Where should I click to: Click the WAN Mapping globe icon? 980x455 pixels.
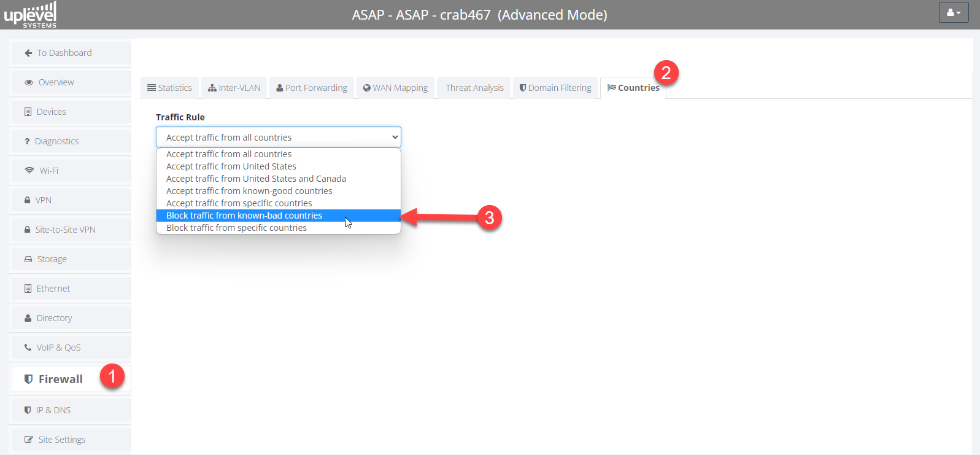pos(367,88)
